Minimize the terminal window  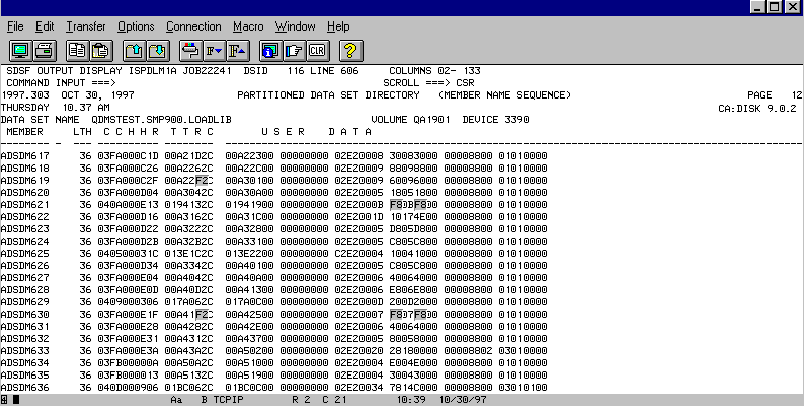tap(758, 7)
